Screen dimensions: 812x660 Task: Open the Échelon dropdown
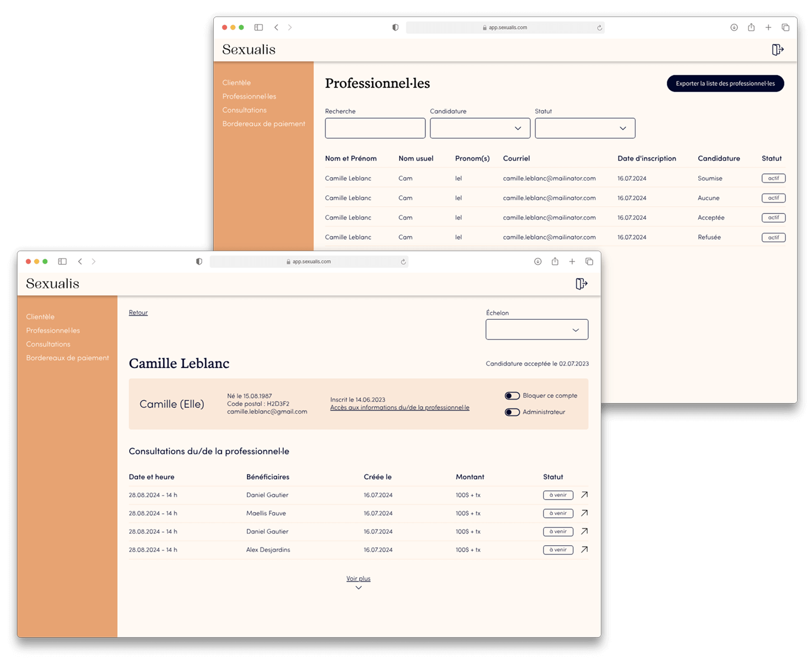coord(537,330)
